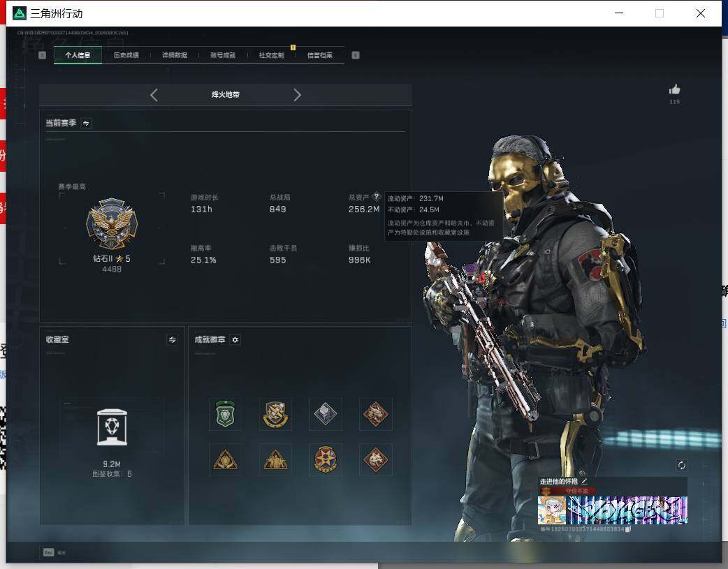Open the 详细数据 tab
Viewport: 728px width, 569px height.
pyautogui.click(x=175, y=55)
